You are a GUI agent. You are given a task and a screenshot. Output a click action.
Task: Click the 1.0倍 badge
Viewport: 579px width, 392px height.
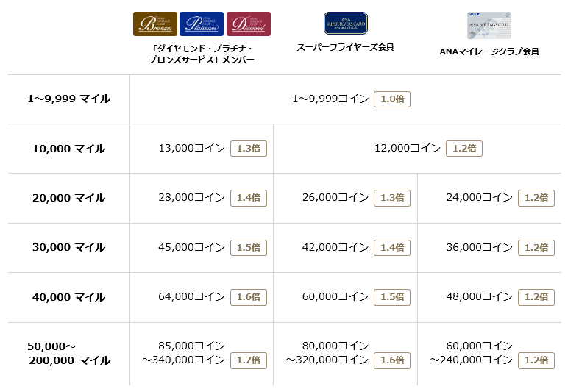click(392, 99)
